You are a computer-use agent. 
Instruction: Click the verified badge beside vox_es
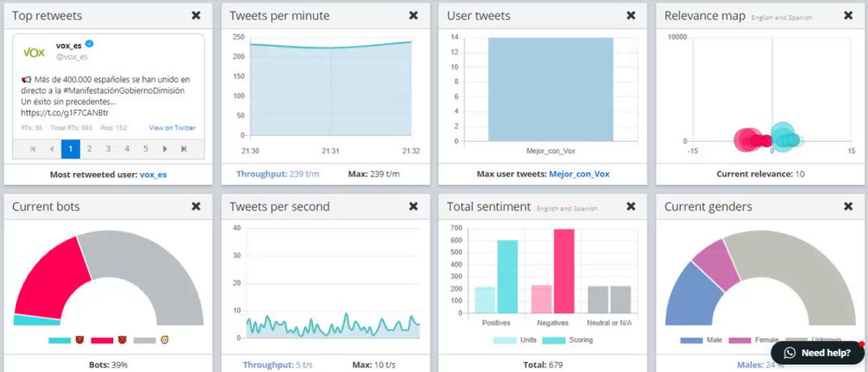(x=90, y=45)
